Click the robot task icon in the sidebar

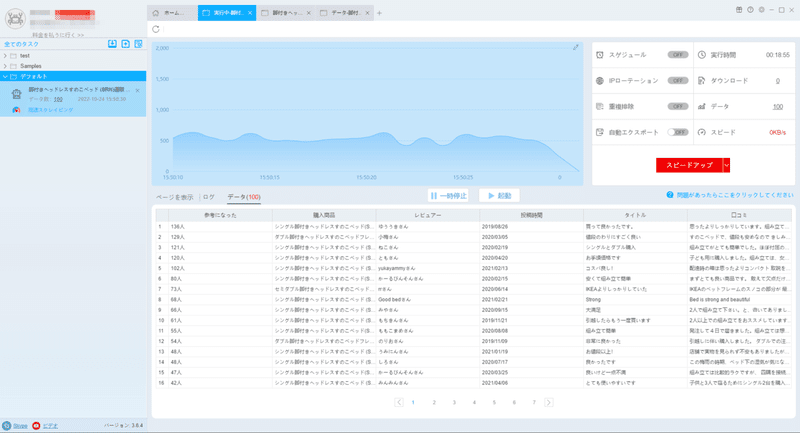(x=16, y=93)
